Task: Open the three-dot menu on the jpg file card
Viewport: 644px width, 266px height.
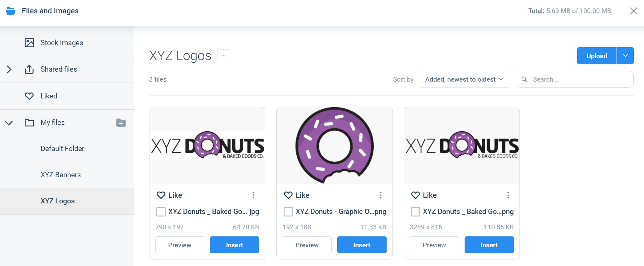Action: 253,195
